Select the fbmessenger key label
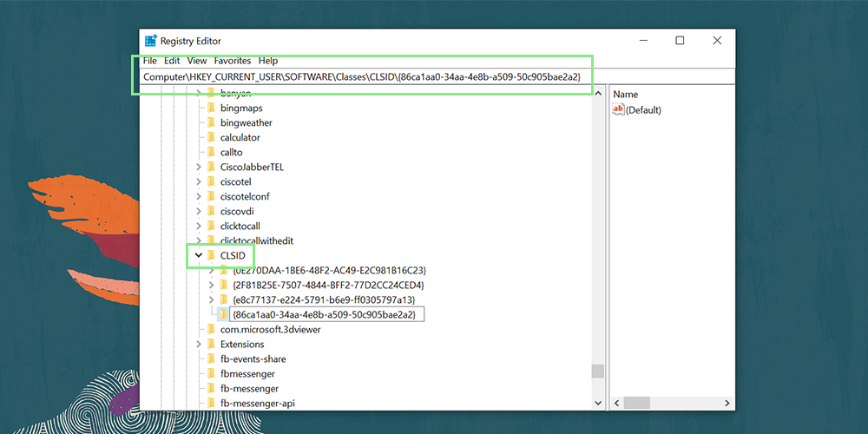The image size is (868, 434). pos(247,373)
